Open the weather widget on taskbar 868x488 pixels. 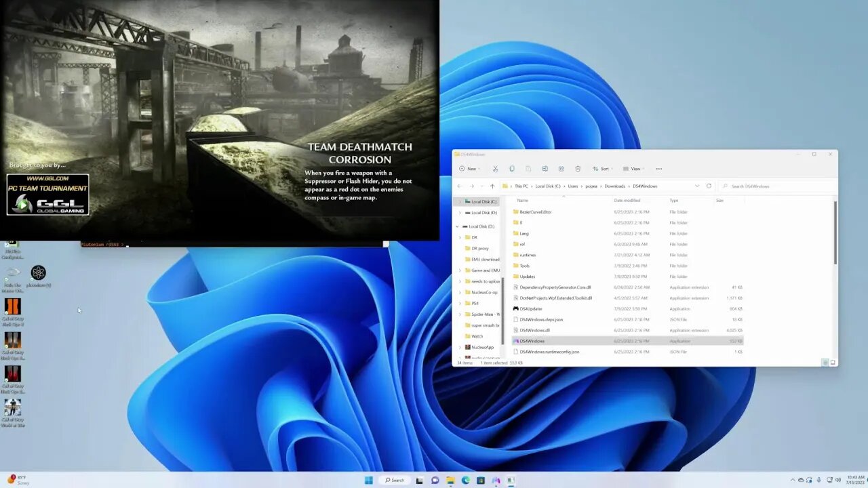pos(17,480)
